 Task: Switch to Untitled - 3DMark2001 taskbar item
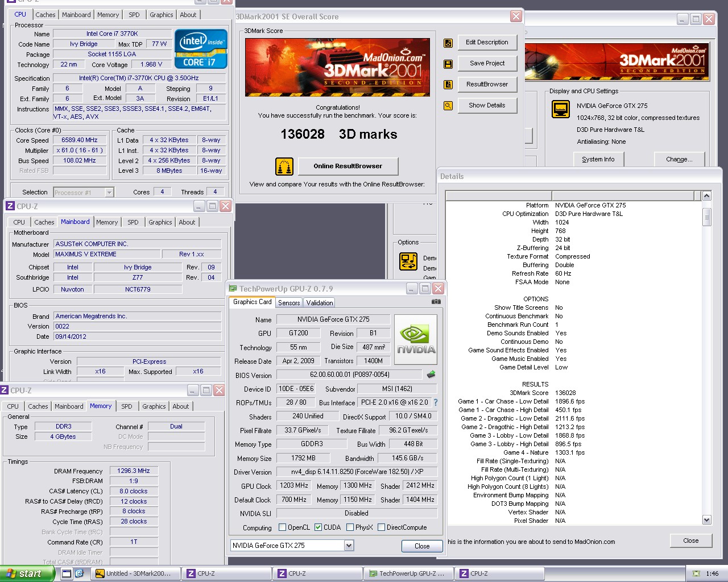tap(135, 573)
